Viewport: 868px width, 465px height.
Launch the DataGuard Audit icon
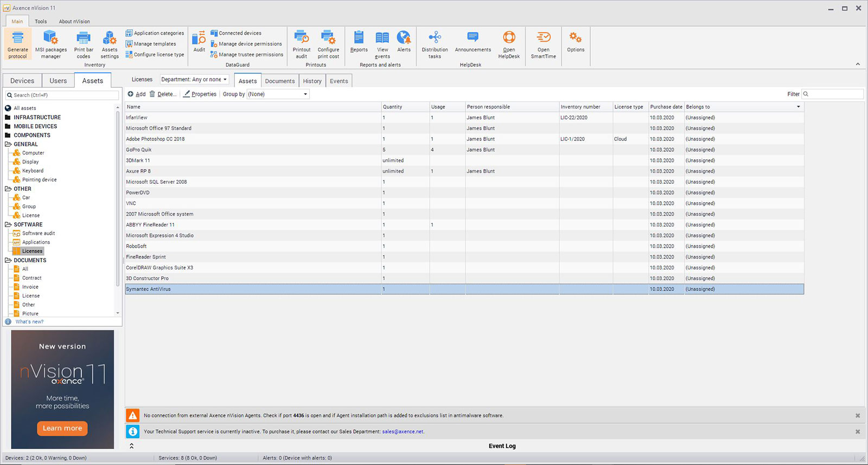[199, 40]
